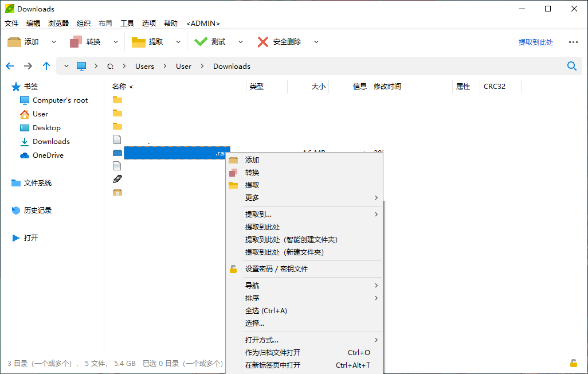Viewport: 588px width, 374px height.
Task: Click the search magnifier icon
Action: point(571,66)
